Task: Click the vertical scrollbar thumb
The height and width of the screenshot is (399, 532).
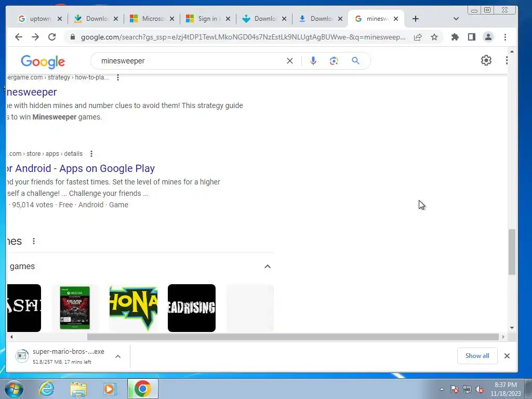Action: coord(512,252)
